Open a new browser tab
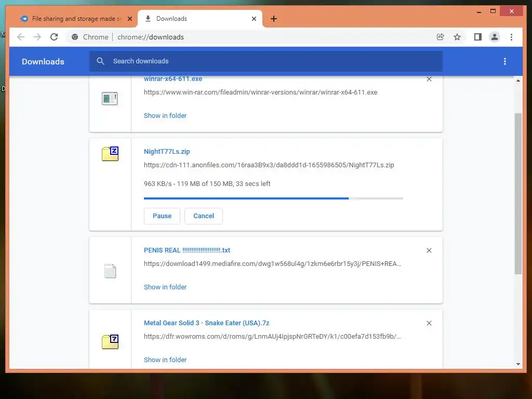This screenshot has width=532, height=399. click(274, 19)
